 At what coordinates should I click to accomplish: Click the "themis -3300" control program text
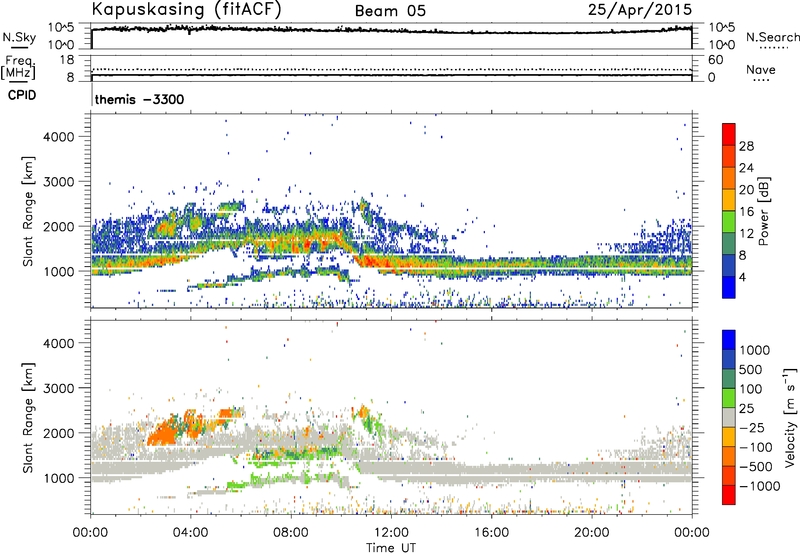point(139,99)
